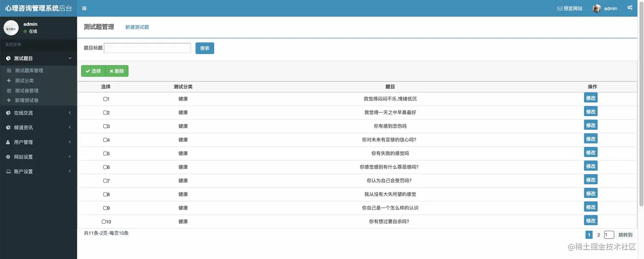Tick the checkbox for row 8
Screen dimensions: 644x259
coord(105,195)
